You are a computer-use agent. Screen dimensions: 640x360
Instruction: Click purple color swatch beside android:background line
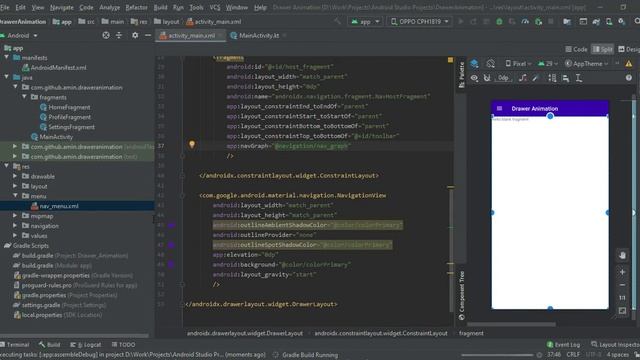click(172, 264)
